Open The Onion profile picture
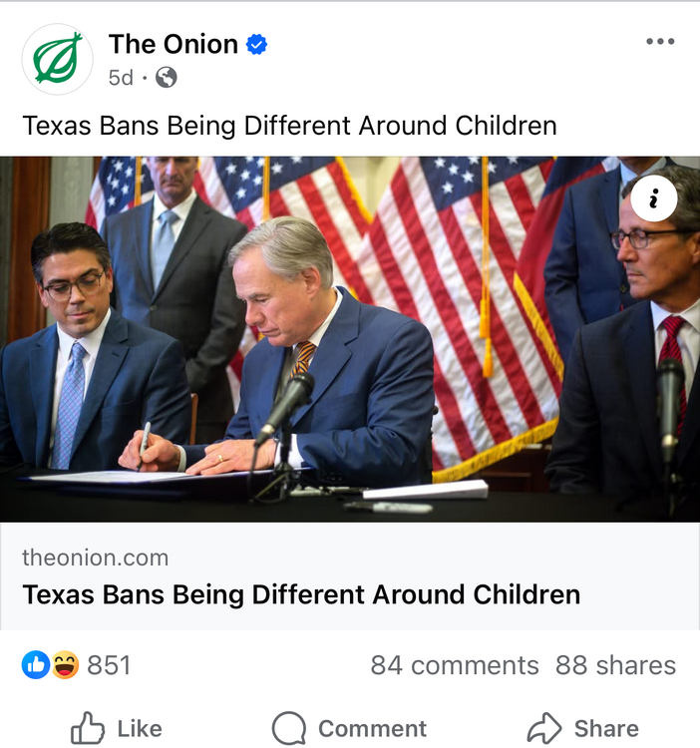Screen dimensions: 700x748 click(58, 59)
